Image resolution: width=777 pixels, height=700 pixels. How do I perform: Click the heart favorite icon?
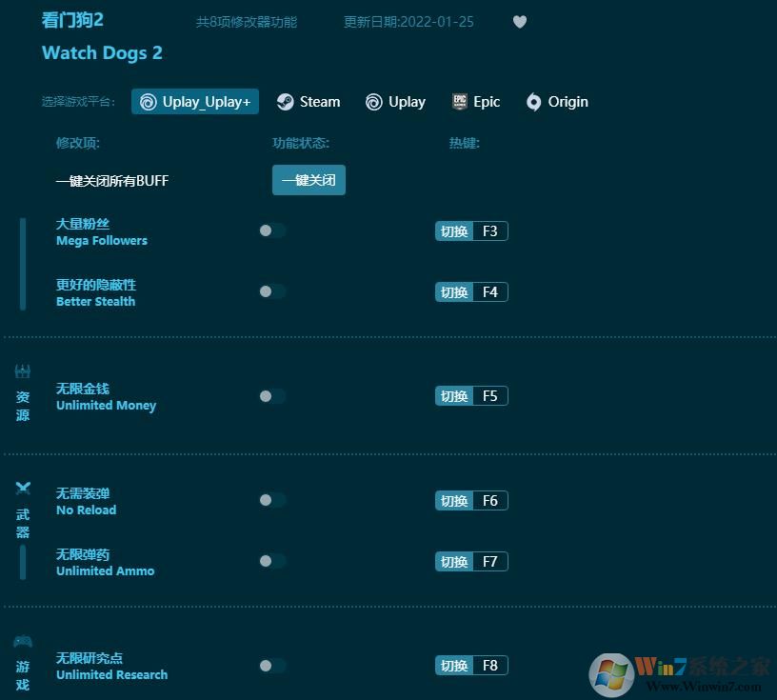519,22
